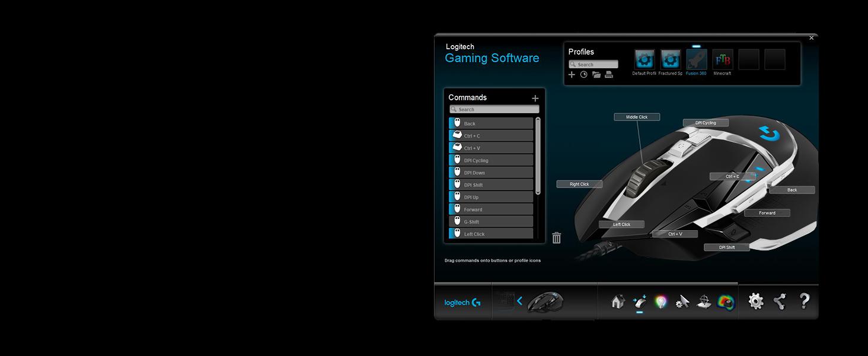Open the input heat map icon

coord(726,302)
